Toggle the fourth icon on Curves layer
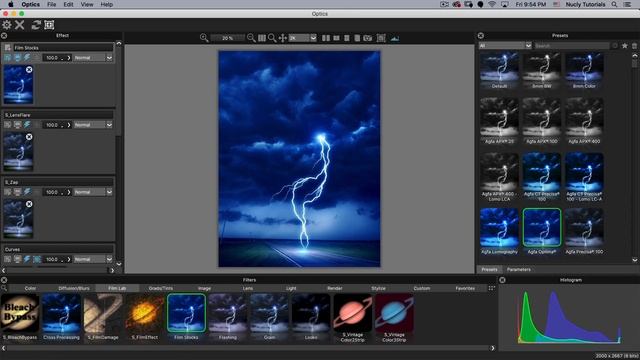 point(37,259)
